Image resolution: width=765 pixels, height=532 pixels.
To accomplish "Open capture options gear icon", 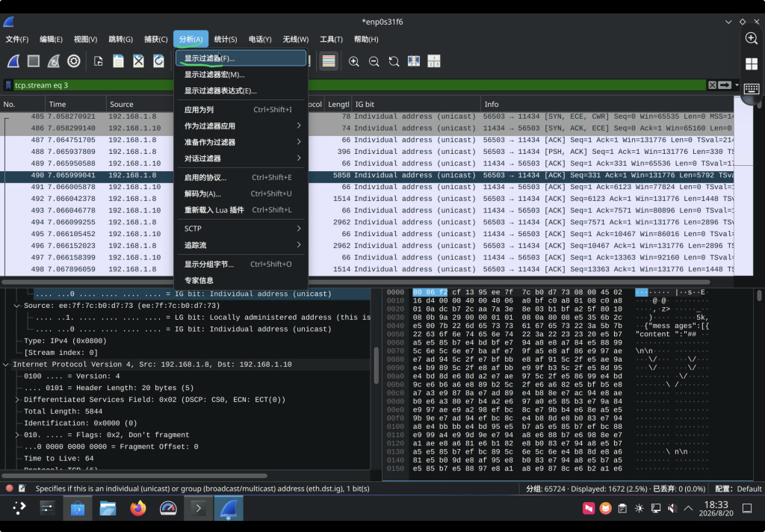I will (x=74, y=61).
